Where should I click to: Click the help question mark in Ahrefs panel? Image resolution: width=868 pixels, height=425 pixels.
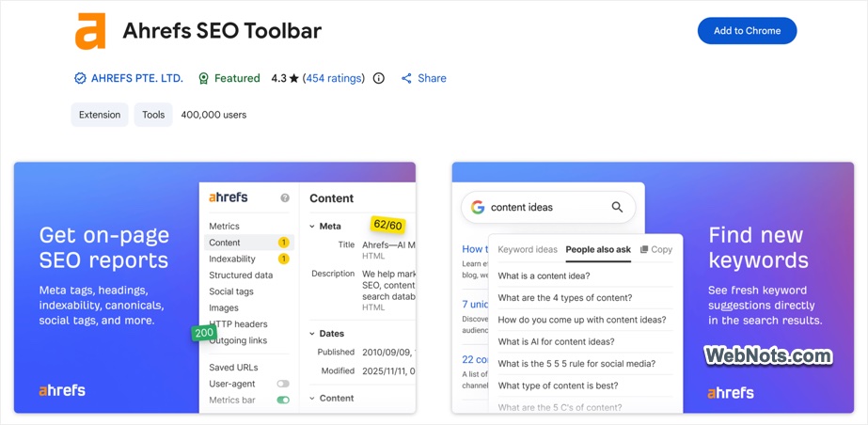(285, 197)
